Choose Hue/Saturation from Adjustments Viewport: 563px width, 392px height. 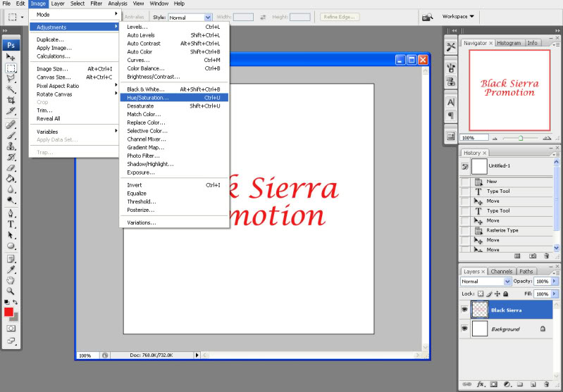(x=174, y=98)
